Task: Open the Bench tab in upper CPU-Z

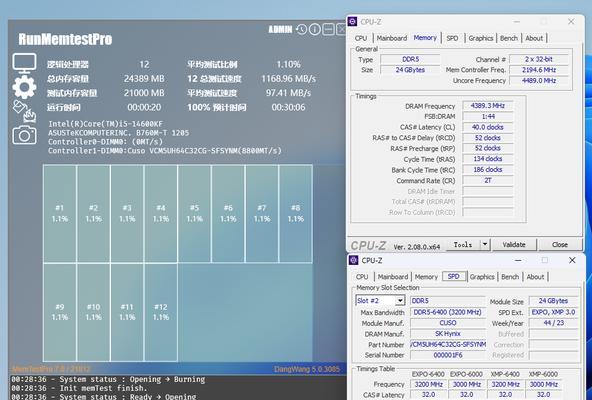Action: click(x=509, y=38)
